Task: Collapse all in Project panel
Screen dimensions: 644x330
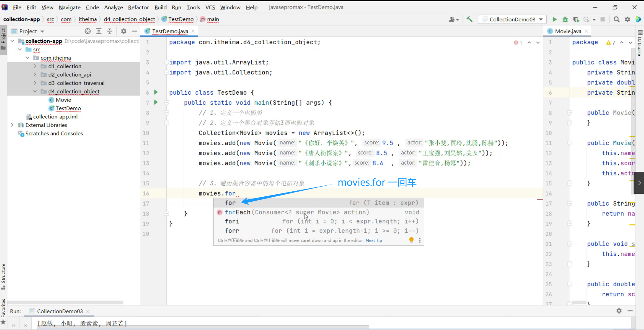Action: [x=110, y=31]
